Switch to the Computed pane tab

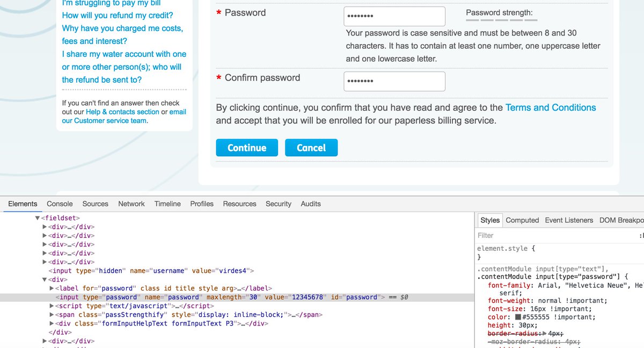tap(522, 220)
